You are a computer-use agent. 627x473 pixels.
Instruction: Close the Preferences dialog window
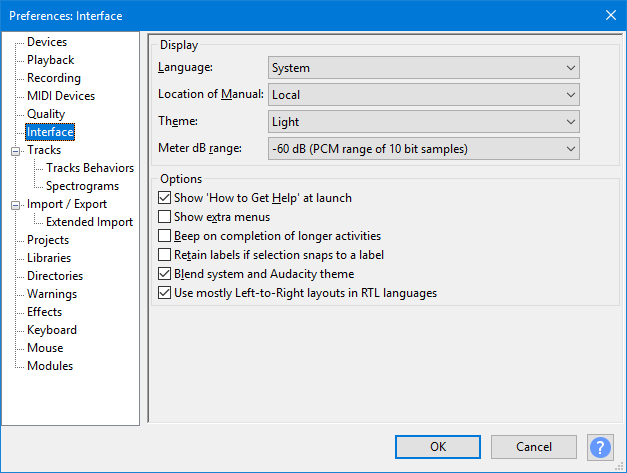click(x=611, y=15)
